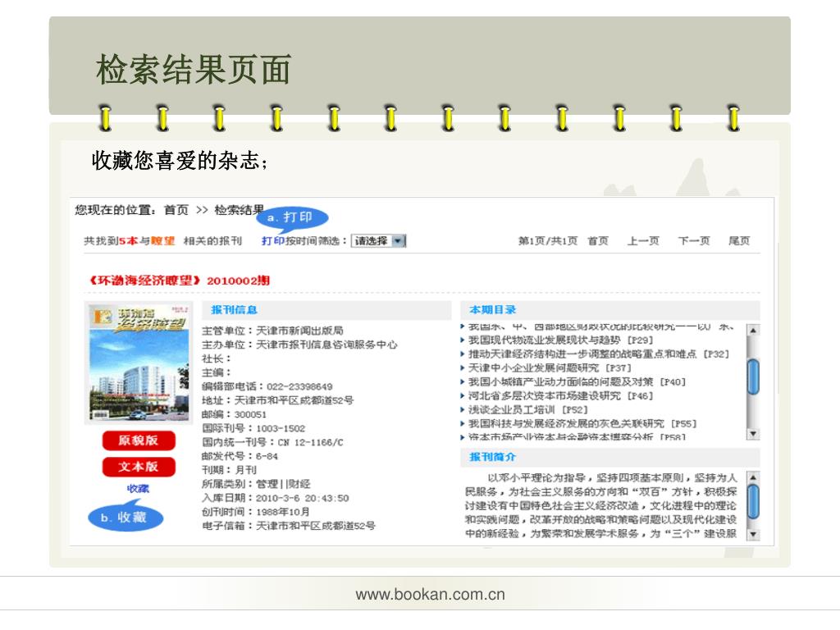Viewport: 840px width, 630px height.
Task: Go to 下一页 next page
Action: [694, 241]
